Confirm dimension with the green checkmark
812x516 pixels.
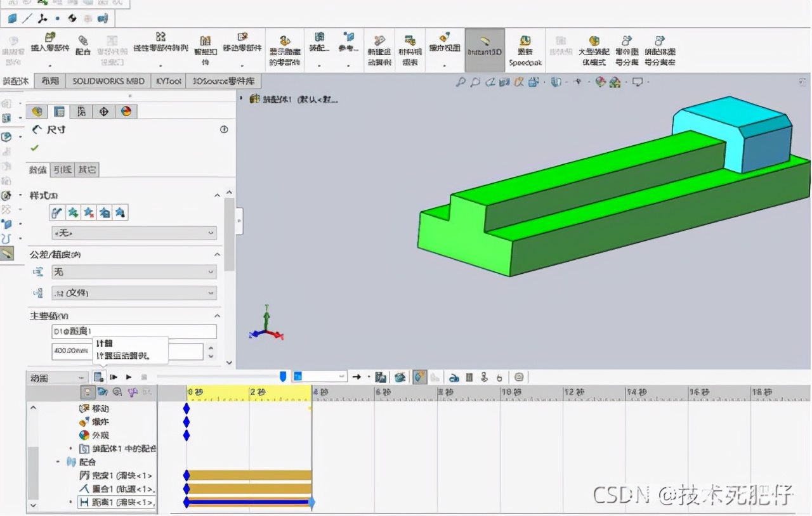pyautogui.click(x=34, y=148)
